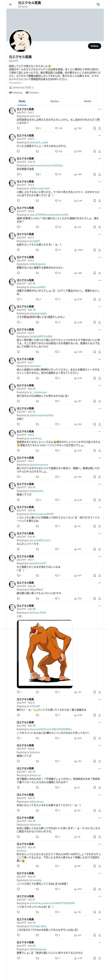Expand the Joined July 2025 chevron
This screenshot has width=110, height=980.
(33, 88)
